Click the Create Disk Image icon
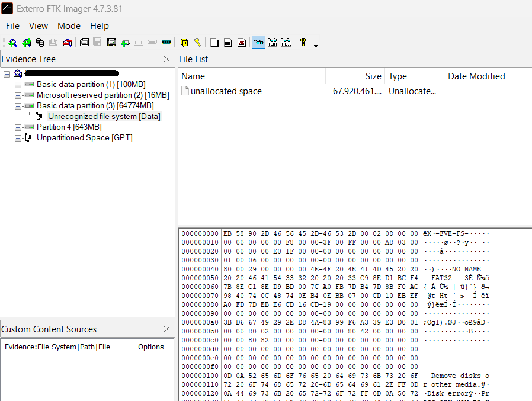 pyautogui.click(x=84, y=42)
